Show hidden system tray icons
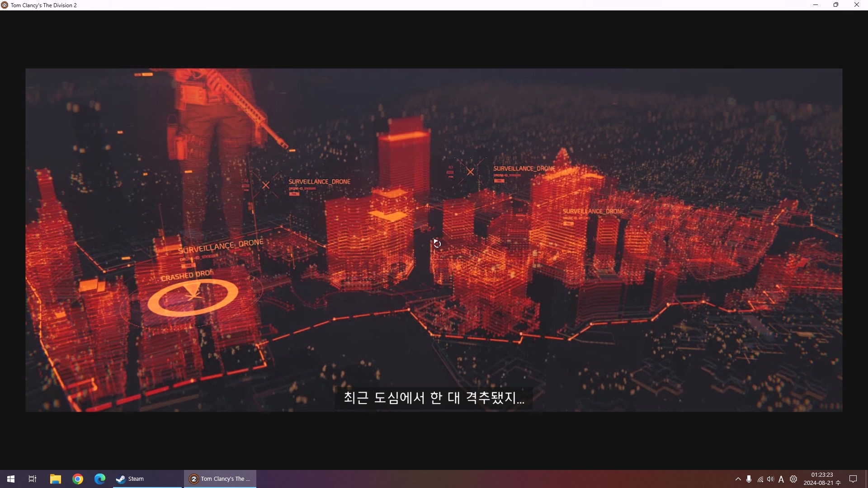 738,479
